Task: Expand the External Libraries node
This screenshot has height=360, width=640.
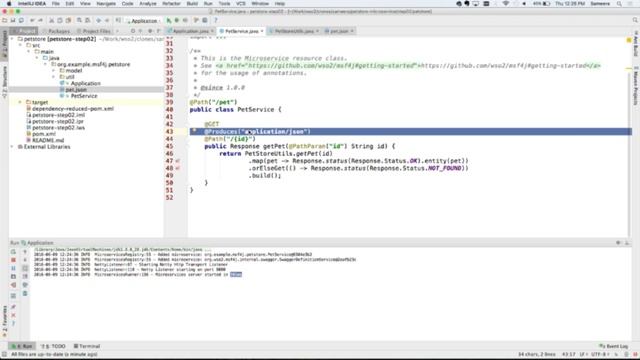Action: (12, 147)
